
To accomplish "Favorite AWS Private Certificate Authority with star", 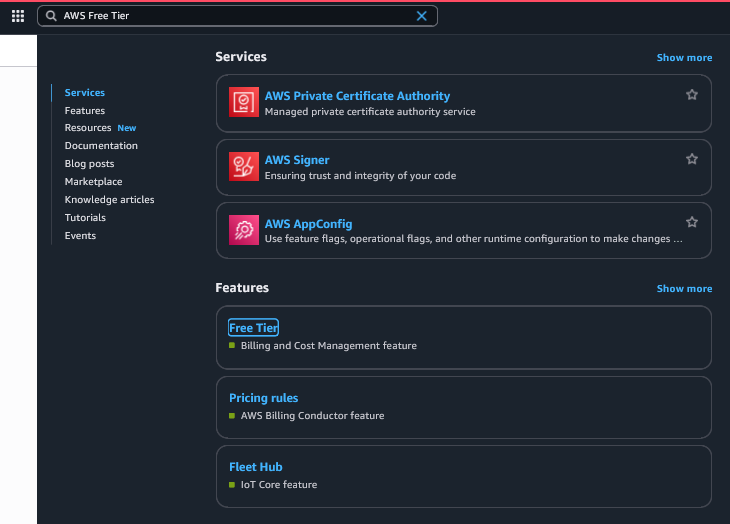I will [x=692, y=95].
